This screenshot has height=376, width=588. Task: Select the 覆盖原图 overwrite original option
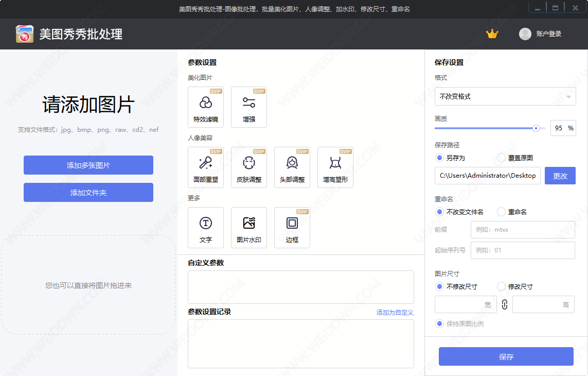(515, 158)
